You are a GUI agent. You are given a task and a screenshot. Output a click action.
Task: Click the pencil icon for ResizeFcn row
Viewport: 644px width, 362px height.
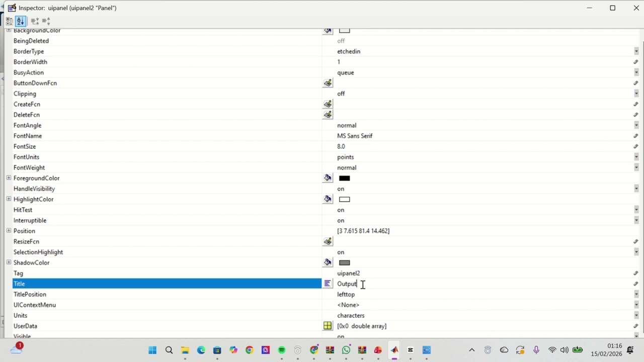(636, 241)
